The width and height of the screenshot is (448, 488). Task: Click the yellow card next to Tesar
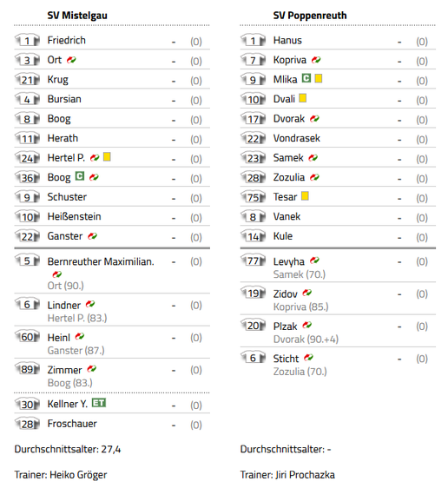(306, 196)
